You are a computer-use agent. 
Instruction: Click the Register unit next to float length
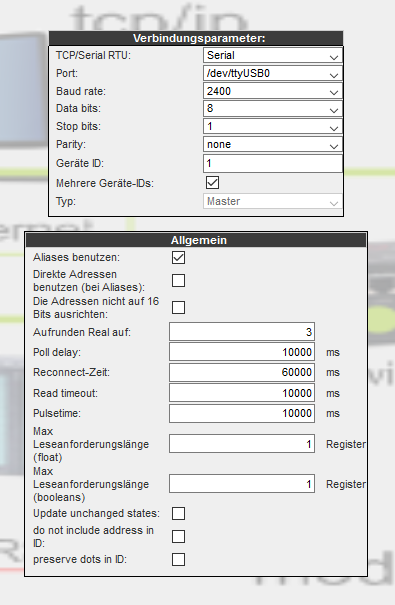tap(346, 444)
